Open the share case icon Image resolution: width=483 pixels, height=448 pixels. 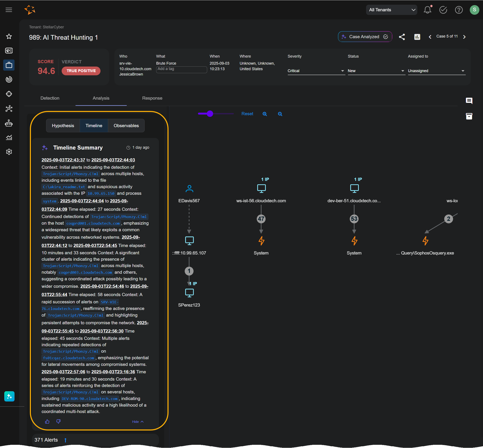(x=402, y=37)
